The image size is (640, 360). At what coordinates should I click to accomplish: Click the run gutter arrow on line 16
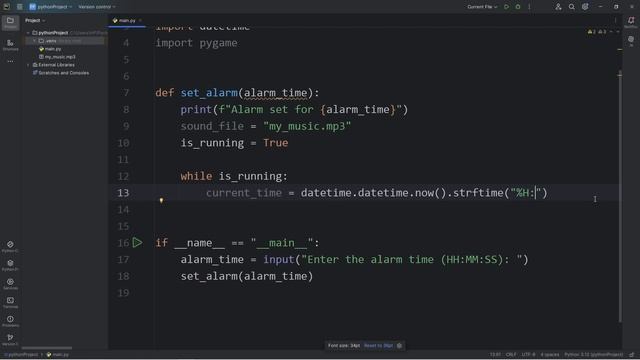click(138, 243)
